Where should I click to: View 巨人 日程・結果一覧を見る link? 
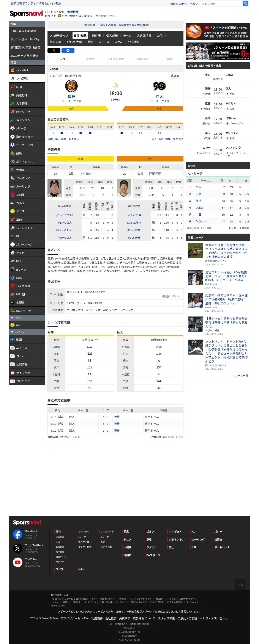pyautogui.click(x=167, y=139)
